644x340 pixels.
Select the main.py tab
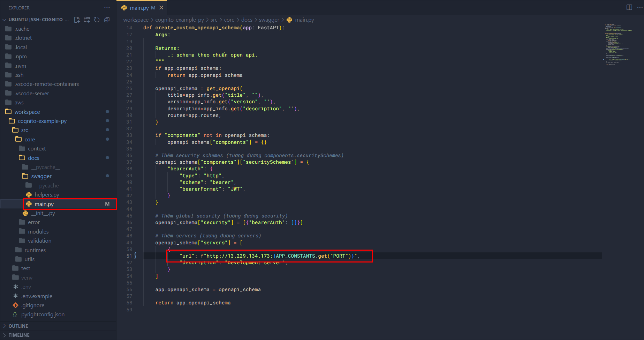(139, 8)
